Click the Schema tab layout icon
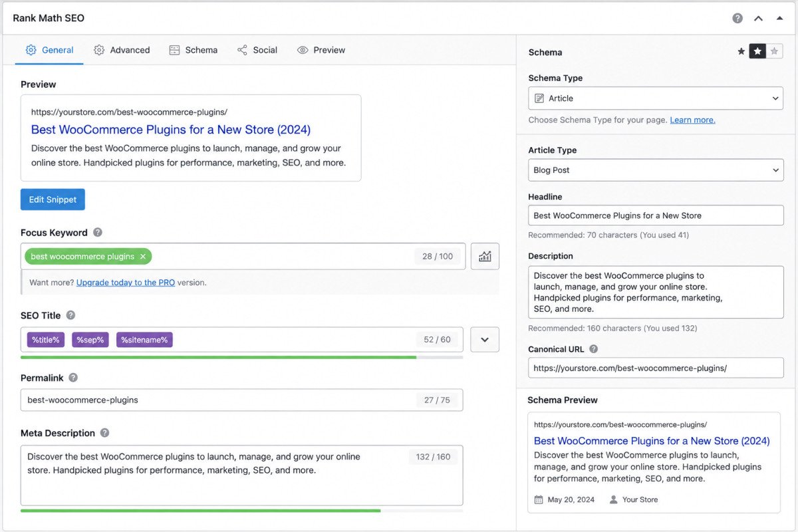 tap(174, 50)
